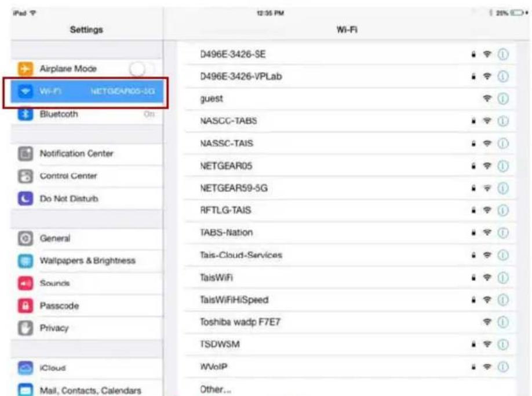The height and width of the screenshot is (396, 532).
Task: Tap the battery indicator in status bar
Action: 517,13
